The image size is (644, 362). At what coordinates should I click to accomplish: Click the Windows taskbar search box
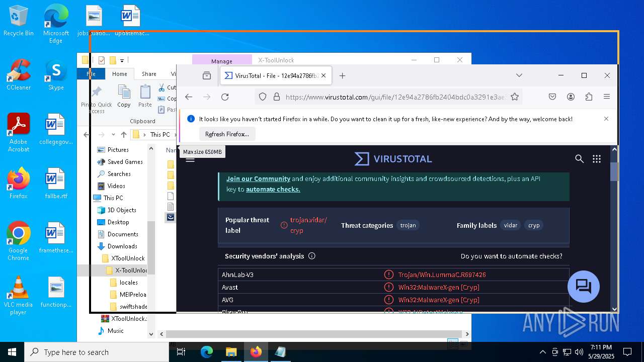[x=97, y=352]
